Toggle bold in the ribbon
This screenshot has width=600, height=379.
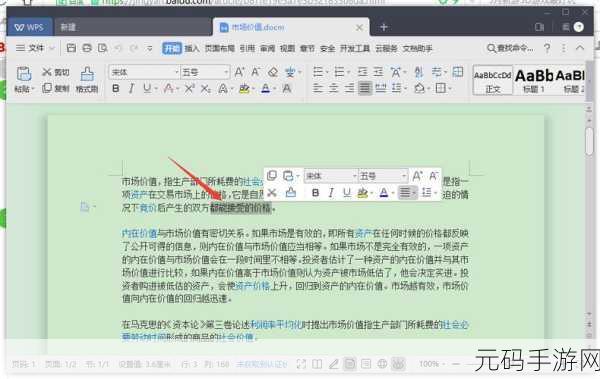pos(116,88)
